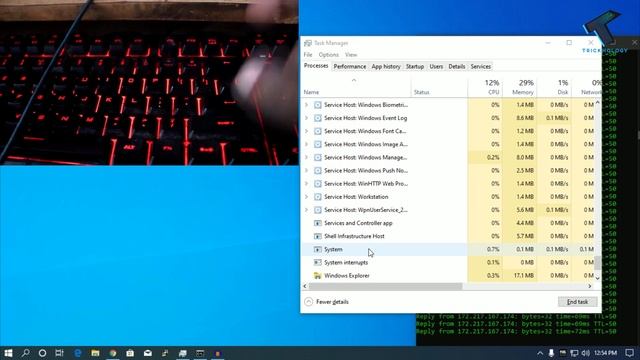Expand Service Host: WinHTTP Web Pro... row
This screenshot has width=640, height=360.
[x=307, y=184]
